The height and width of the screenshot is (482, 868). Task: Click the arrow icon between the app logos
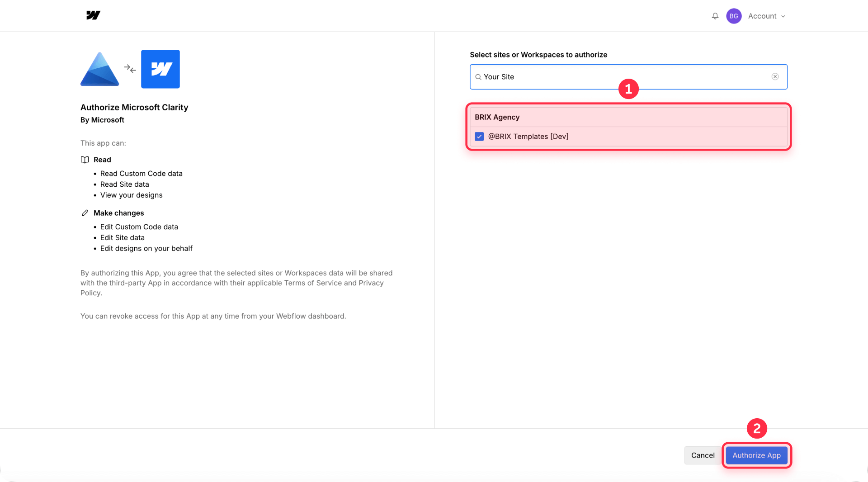click(130, 69)
